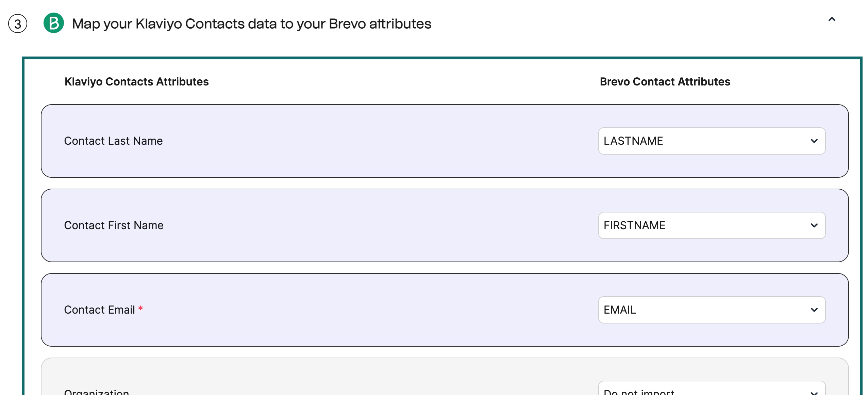Click the required asterisk next to Contact Email
This screenshot has height=395, width=868.
140,308
